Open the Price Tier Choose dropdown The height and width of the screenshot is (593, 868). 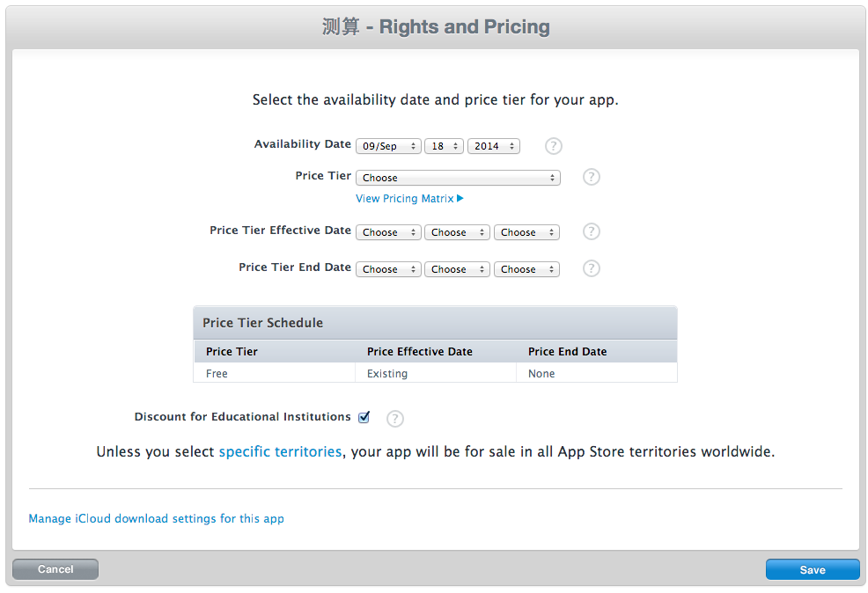click(458, 178)
